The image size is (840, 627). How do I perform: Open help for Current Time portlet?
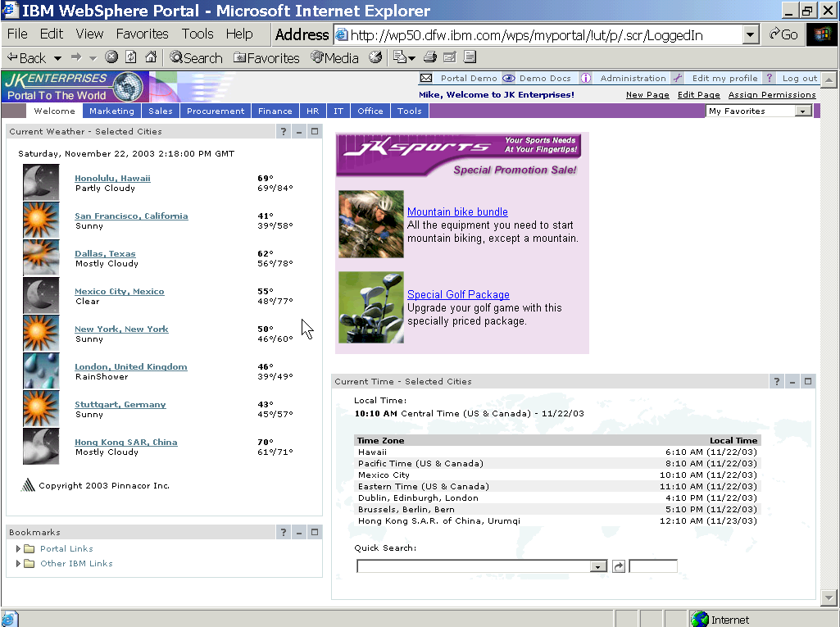(777, 382)
